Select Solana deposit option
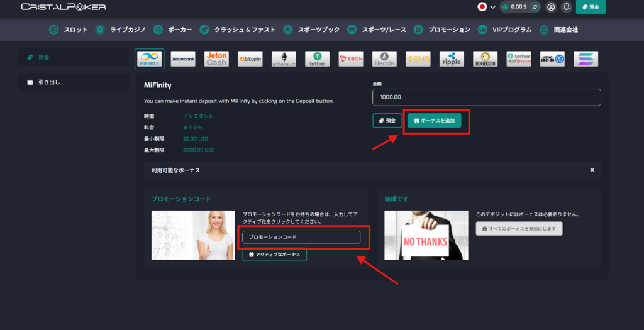The height and width of the screenshot is (330, 644). coord(586,58)
